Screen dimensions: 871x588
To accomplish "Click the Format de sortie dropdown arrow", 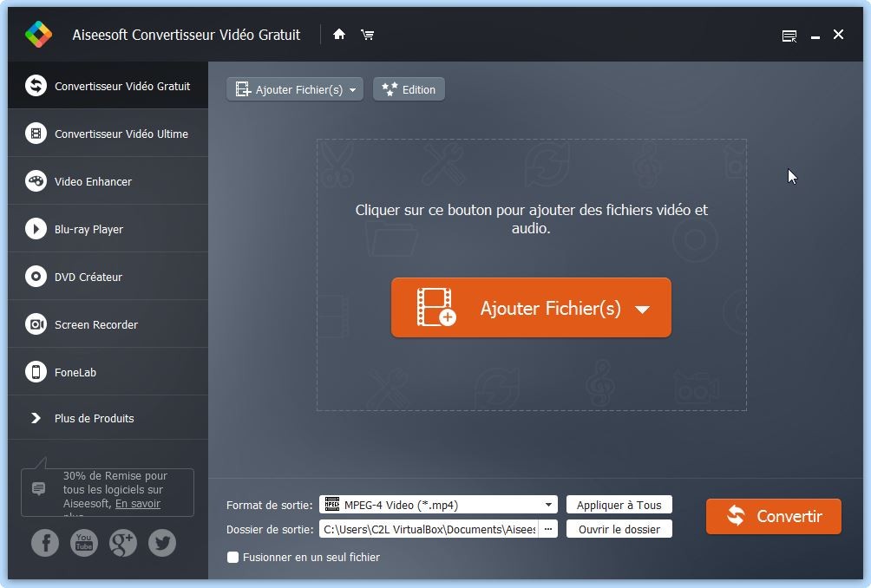I will (x=548, y=505).
